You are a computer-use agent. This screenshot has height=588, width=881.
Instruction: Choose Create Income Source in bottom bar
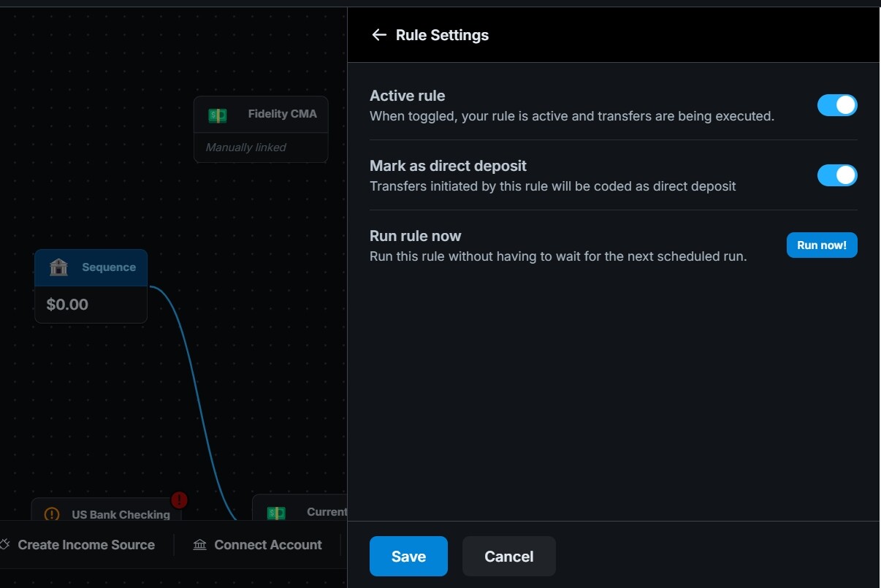86,545
